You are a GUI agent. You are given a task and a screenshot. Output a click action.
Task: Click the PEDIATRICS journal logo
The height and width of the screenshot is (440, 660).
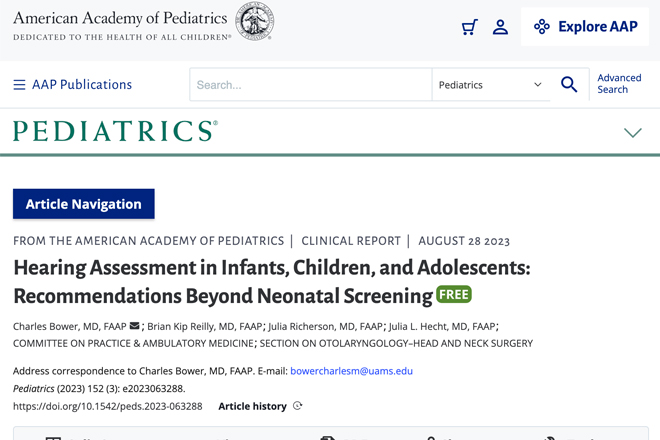tap(115, 131)
